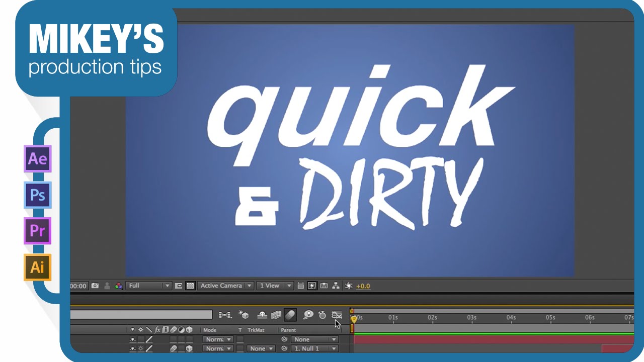Click the Show Snapshot person icon
This screenshot has width=644, height=362.
click(107, 286)
